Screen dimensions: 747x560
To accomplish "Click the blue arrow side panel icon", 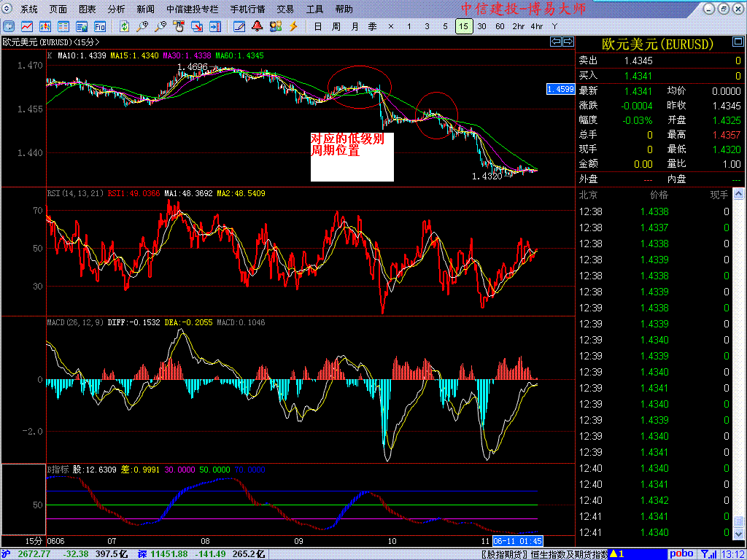I will [215, 26].
